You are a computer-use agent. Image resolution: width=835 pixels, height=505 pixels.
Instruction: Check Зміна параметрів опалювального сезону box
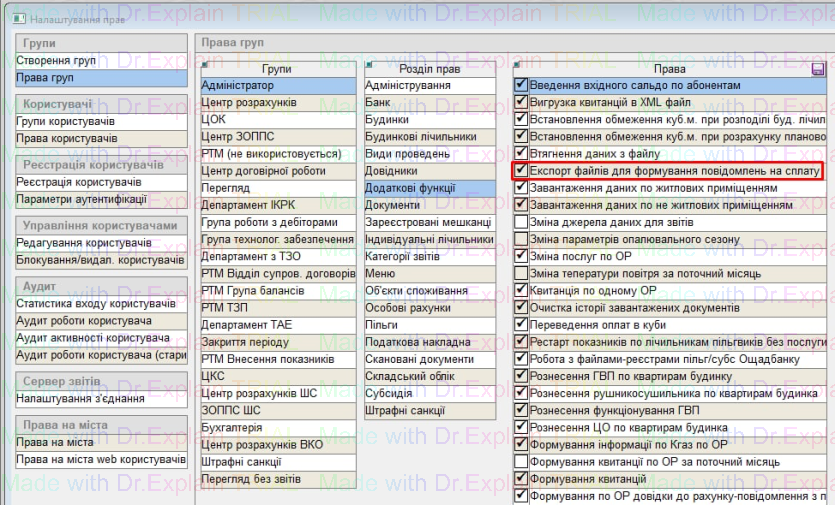coord(521,239)
